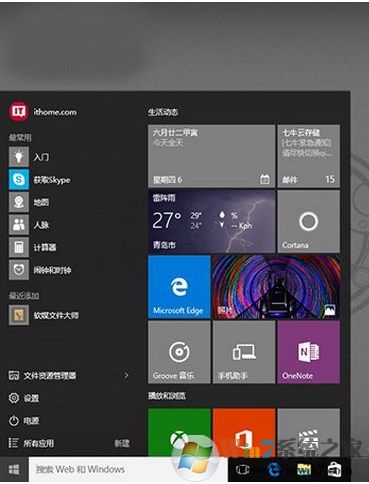The image size is (369, 484).
Task: Open the calendar tile showing 星期四 6
Action: (x=212, y=156)
